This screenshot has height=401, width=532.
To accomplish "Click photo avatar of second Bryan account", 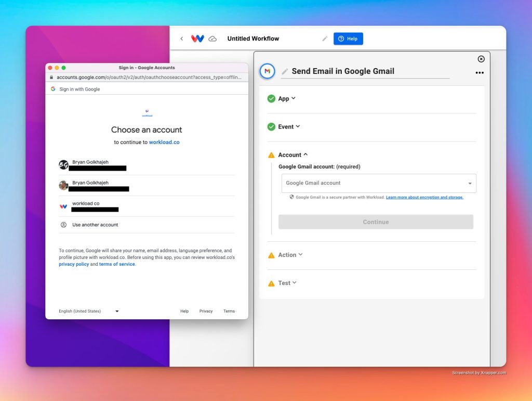I will pyautogui.click(x=63, y=185).
